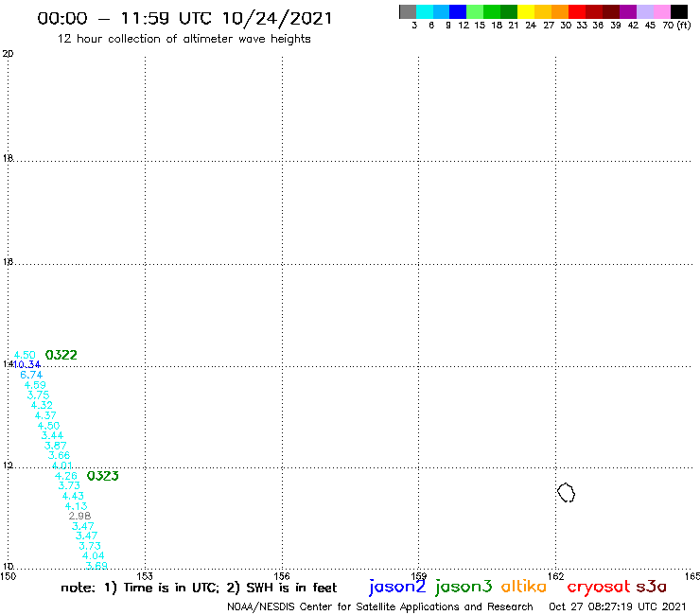This screenshot has height=615, width=700.
Task: Select the black swatch at the legend end
Action: (679, 11)
